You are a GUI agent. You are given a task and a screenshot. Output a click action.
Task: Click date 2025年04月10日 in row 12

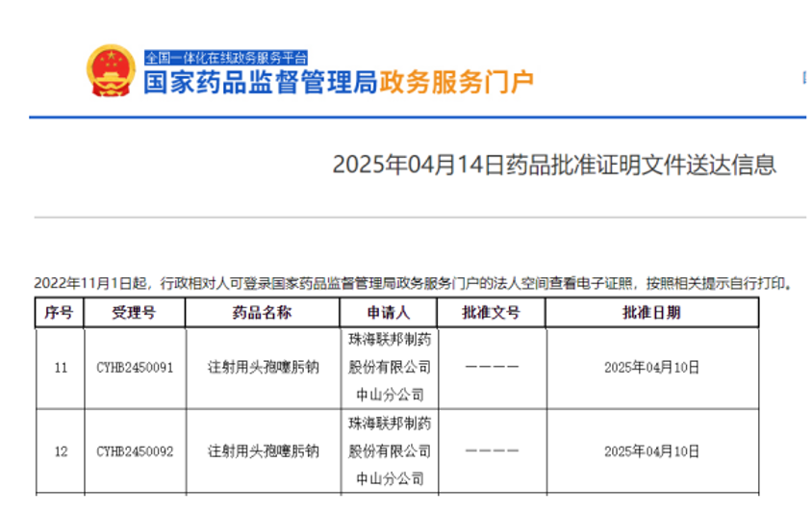[x=651, y=451]
